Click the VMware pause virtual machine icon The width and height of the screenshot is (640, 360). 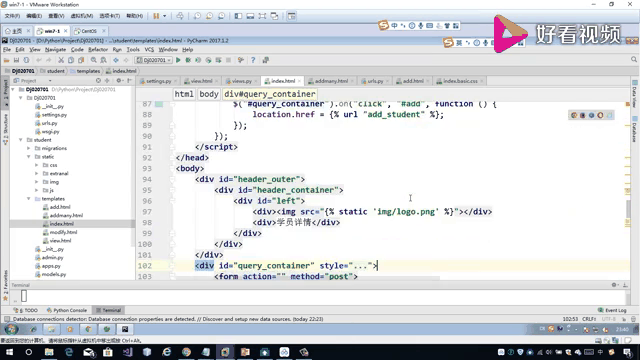click(x=156, y=16)
